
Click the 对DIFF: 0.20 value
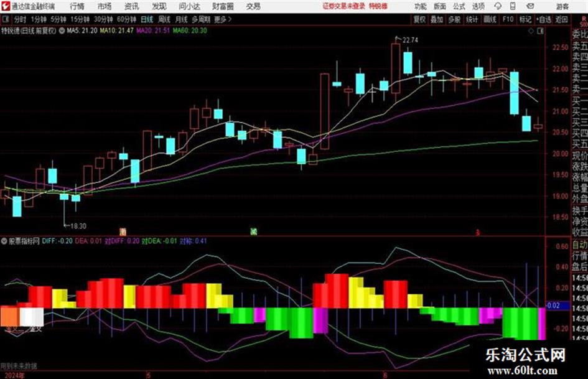(x=122, y=241)
